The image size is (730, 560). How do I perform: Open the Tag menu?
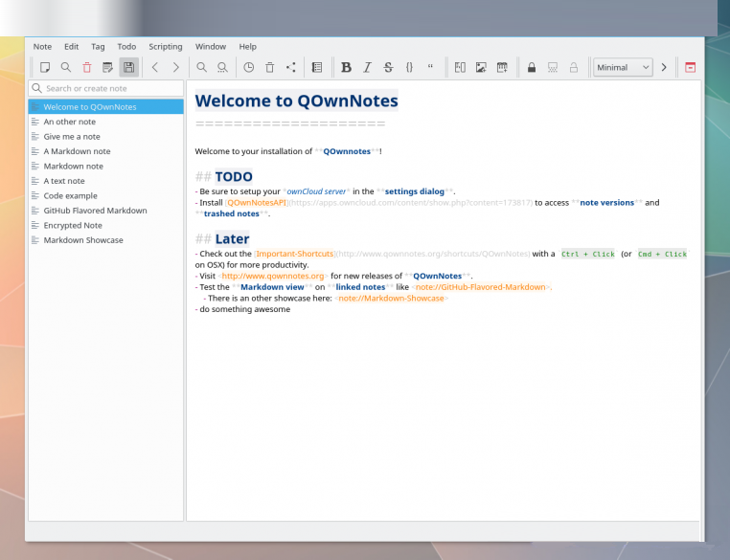point(98,46)
